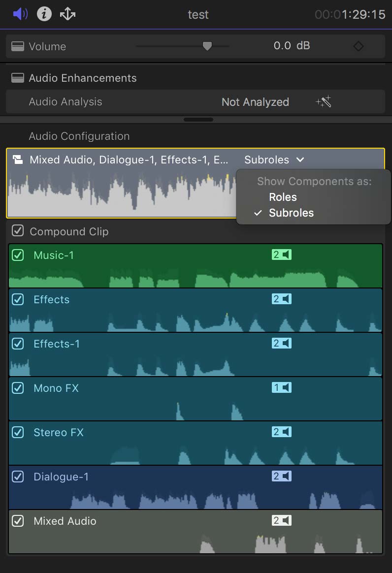Open the Share inspector icon
Viewport: 392px width, 573px height.
coord(67,14)
